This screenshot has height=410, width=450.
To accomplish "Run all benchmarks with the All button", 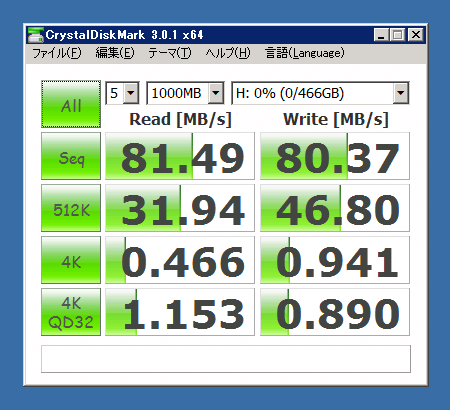I will [71, 104].
